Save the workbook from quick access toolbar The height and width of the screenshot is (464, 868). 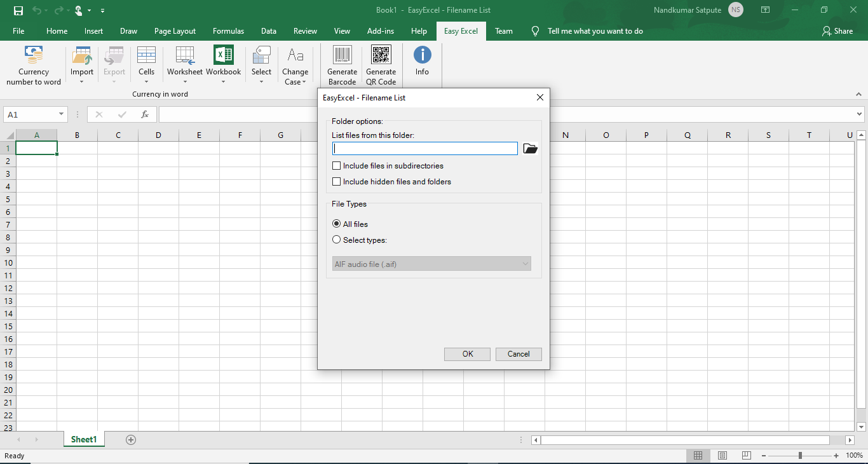point(18,10)
